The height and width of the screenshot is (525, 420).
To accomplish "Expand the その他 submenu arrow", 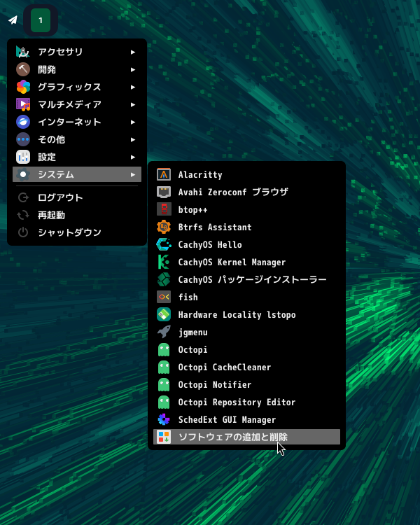I will pyautogui.click(x=133, y=139).
